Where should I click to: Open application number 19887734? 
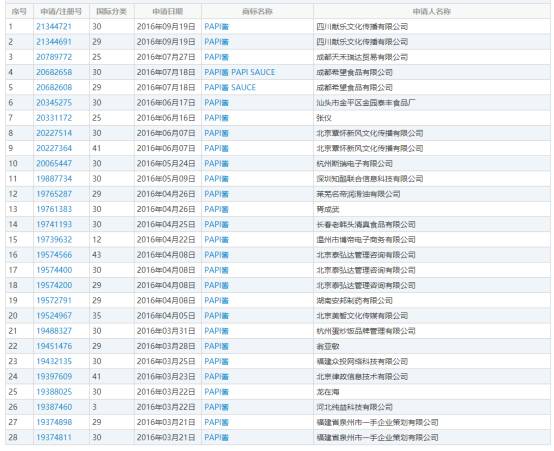point(54,178)
